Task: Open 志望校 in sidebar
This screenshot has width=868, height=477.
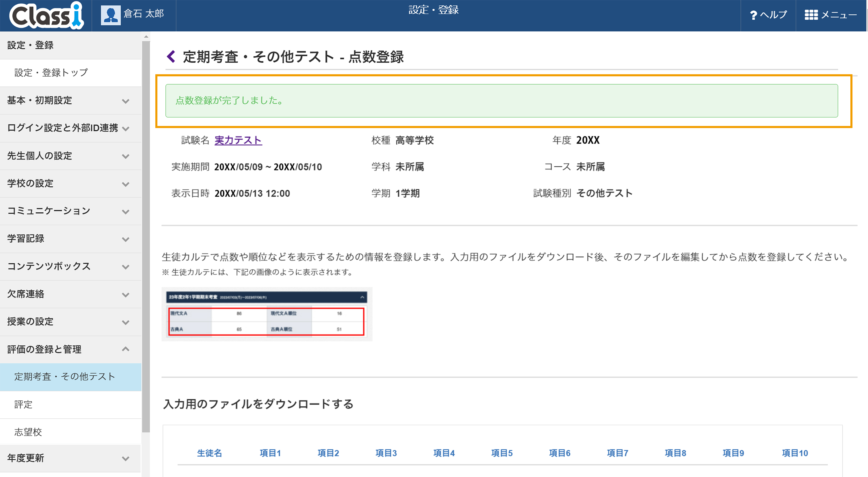Action: (x=70, y=432)
